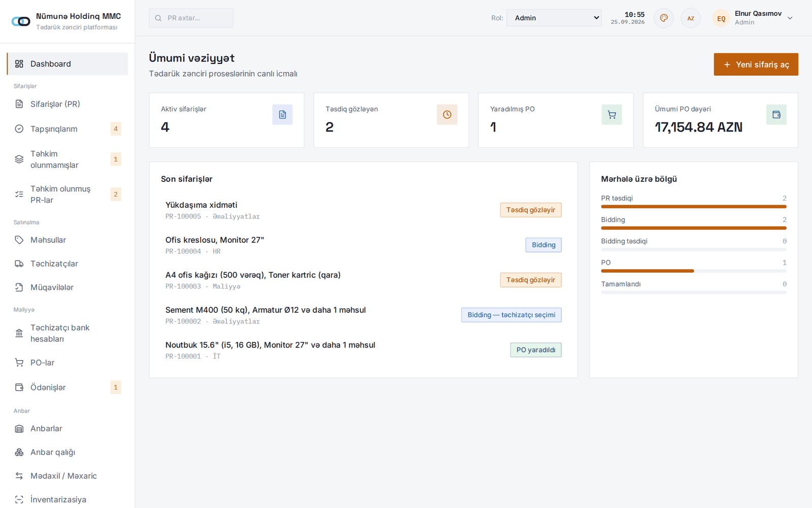Image resolution: width=812 pixels, height=508 pixels.
Task: Go to Sifarişlər (PR) page
Action: tap(67, 104)
